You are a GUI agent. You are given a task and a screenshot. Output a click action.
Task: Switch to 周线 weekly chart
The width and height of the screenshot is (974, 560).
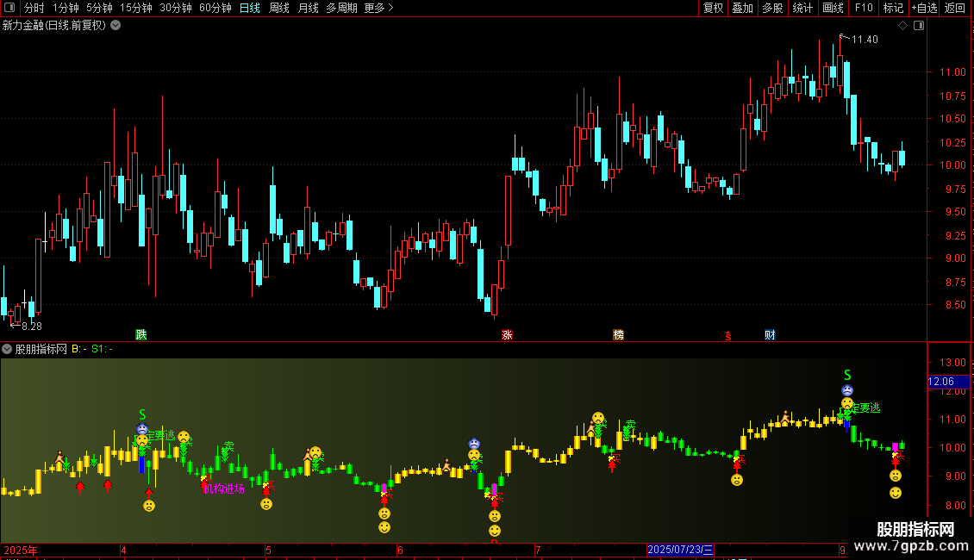tap(279, 8)
